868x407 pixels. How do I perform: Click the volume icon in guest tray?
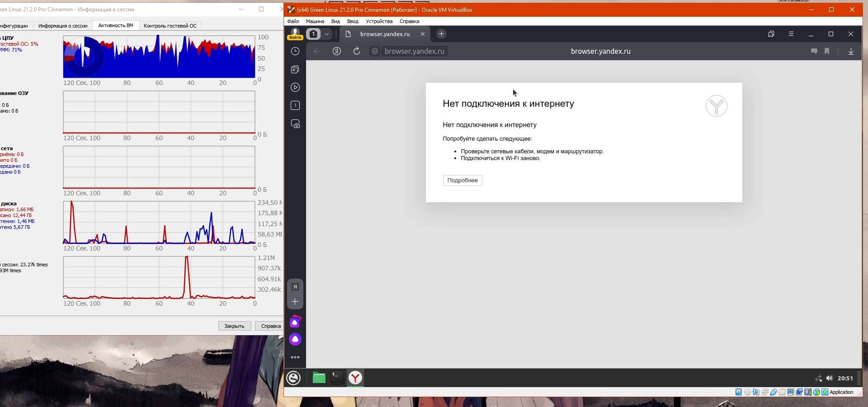point(829,378)
